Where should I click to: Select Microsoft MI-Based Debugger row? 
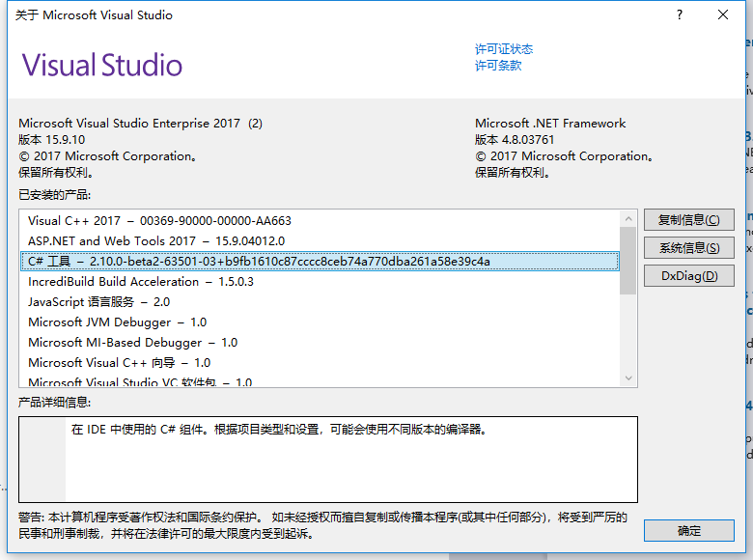[x=320, y=342]
